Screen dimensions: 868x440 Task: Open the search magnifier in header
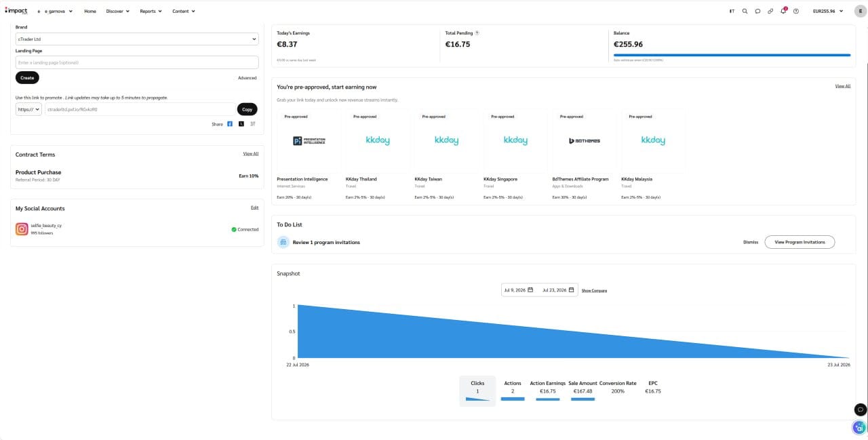(x=745, y=11)
